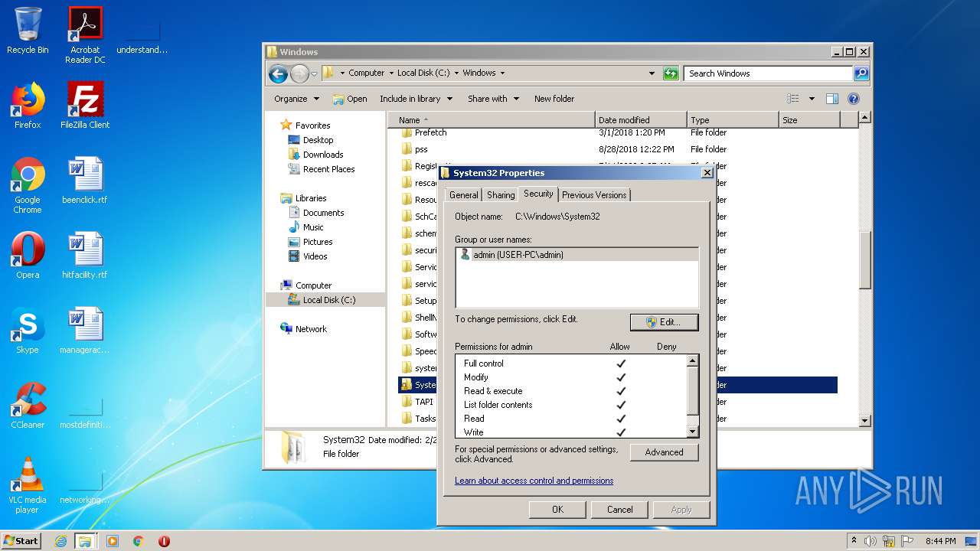Open access control and permissions link
This screenshot has width=980, height=551.
tap(534, 481)
